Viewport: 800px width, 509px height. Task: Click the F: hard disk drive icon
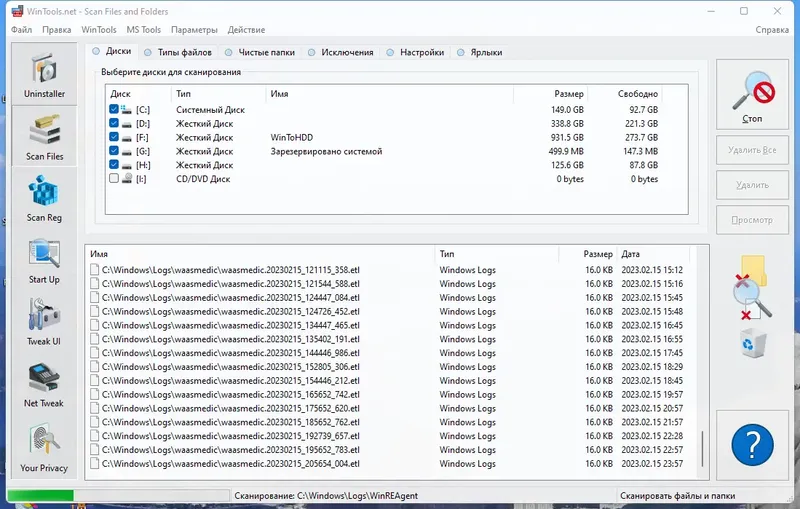(x=127, y=138)
